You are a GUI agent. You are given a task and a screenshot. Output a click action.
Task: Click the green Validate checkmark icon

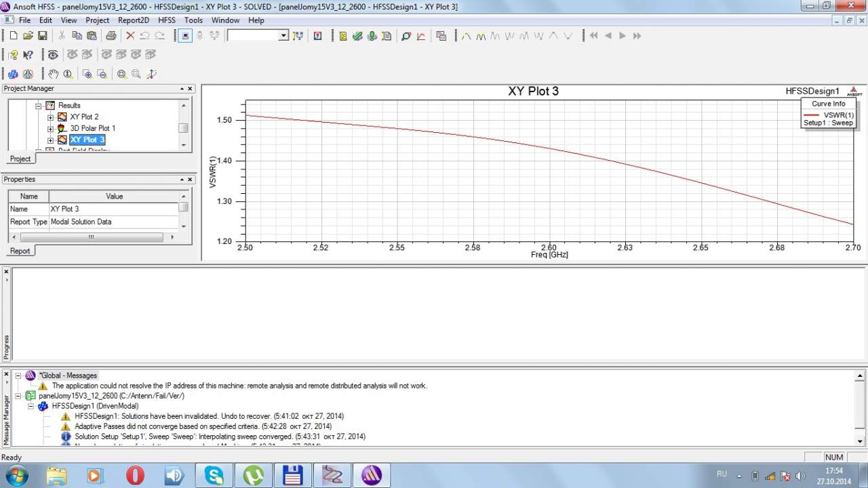click(357, 36)
